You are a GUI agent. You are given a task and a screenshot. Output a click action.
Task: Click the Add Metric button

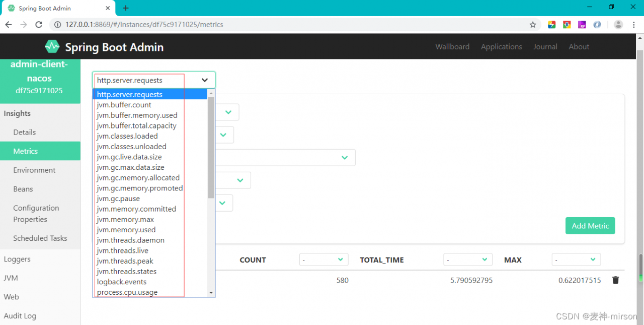tap(590, 226)
